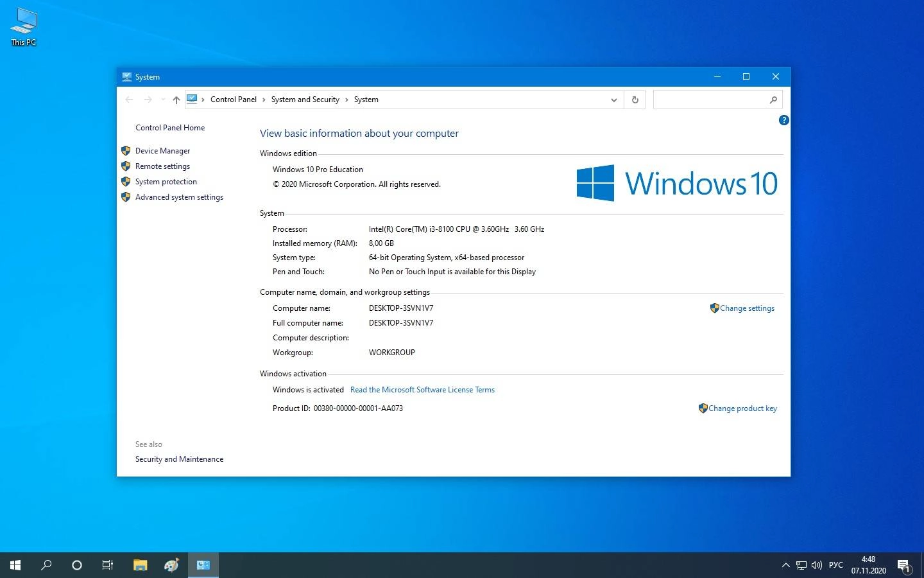The height and width of the screenshot is (578, 924).
Task: Click the Back navigation arrow
Action: [x=129, y=100]
